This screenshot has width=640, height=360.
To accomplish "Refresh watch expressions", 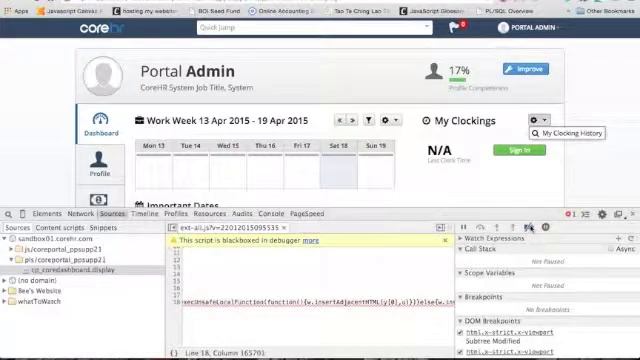I will click(x=631, y=238).
